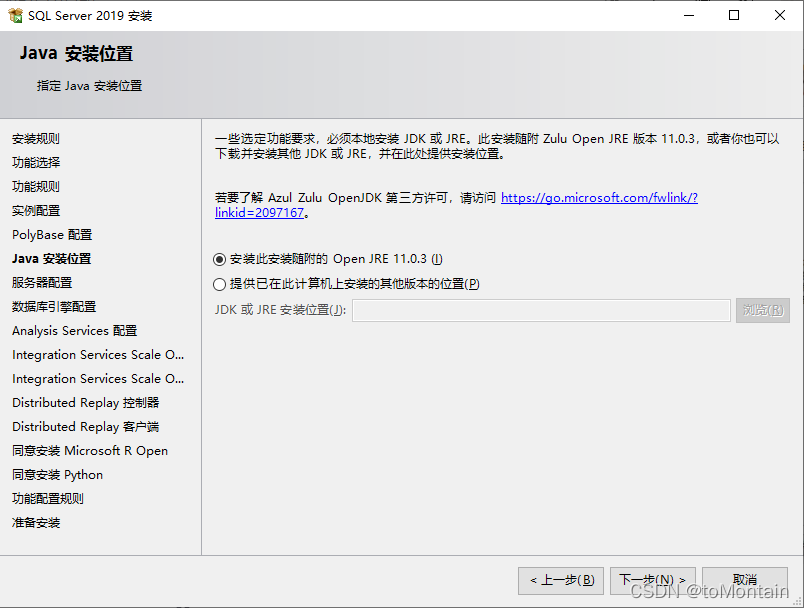Select the 同意安装 Python step
The width and height of the screenshot is (804, 608).
[57, 475]
